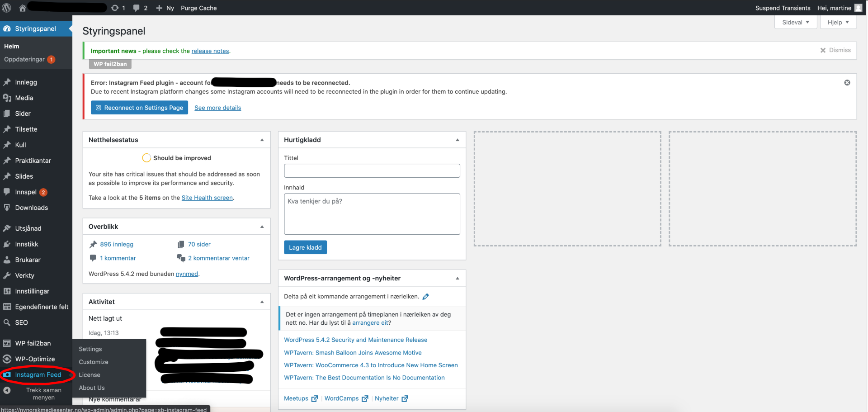868x412 pixels.
Task: Open the comments bubble showing 2
Action: 137,8
